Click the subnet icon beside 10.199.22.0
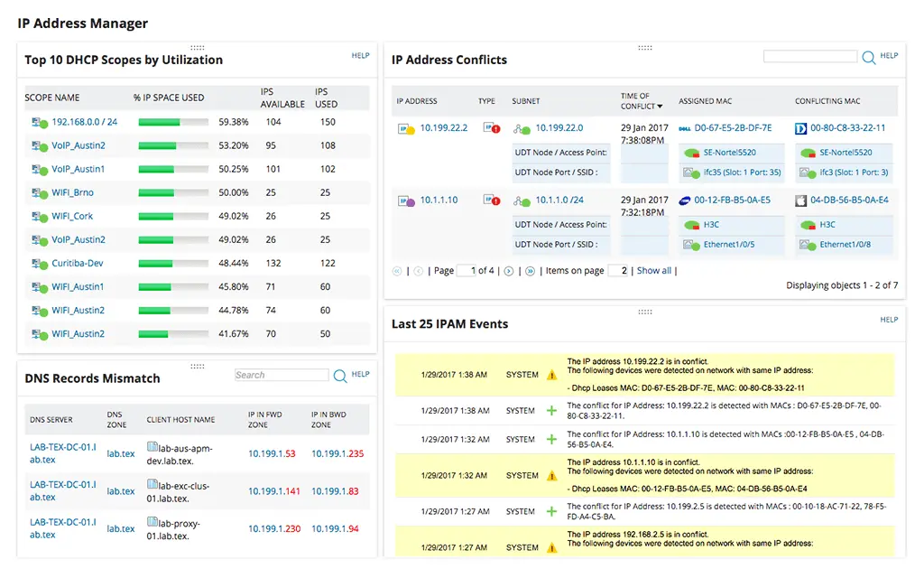Image resolution: width=924 pixels, height=578 pixels. [520, 127]
